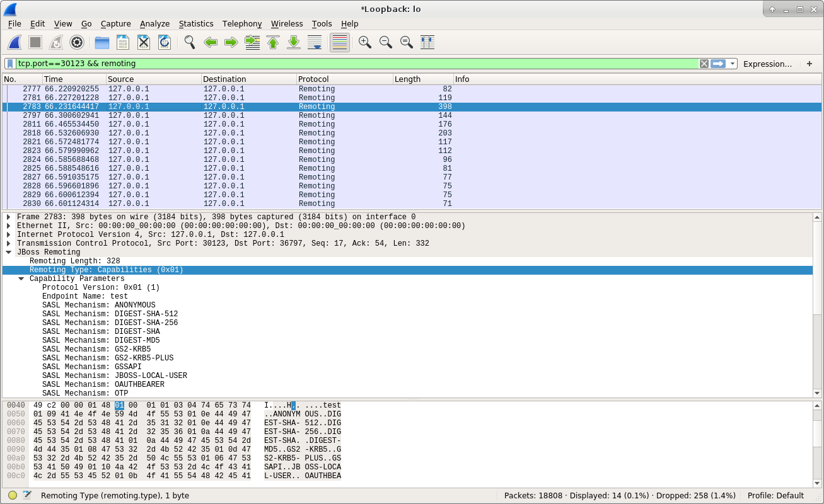This screenshot has height=504, width=824.
Task: Expand the Frame 2783 tree node
Action: (9, 217)
